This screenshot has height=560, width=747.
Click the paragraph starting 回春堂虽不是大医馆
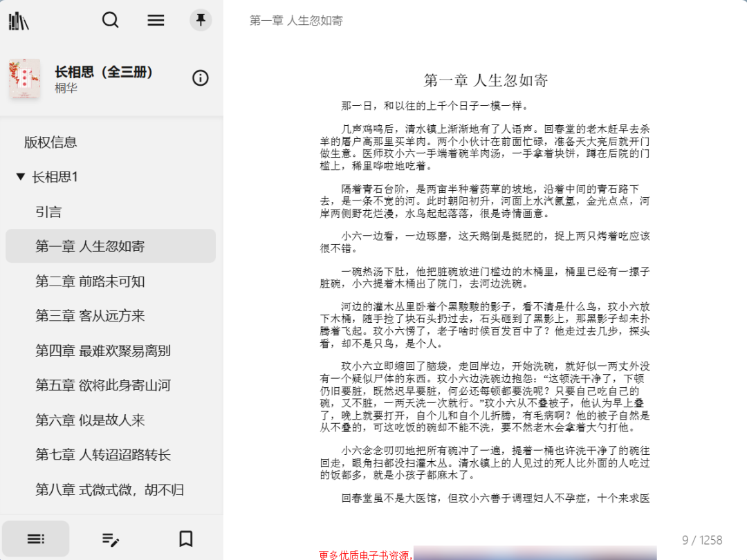(x=495, y=498)
